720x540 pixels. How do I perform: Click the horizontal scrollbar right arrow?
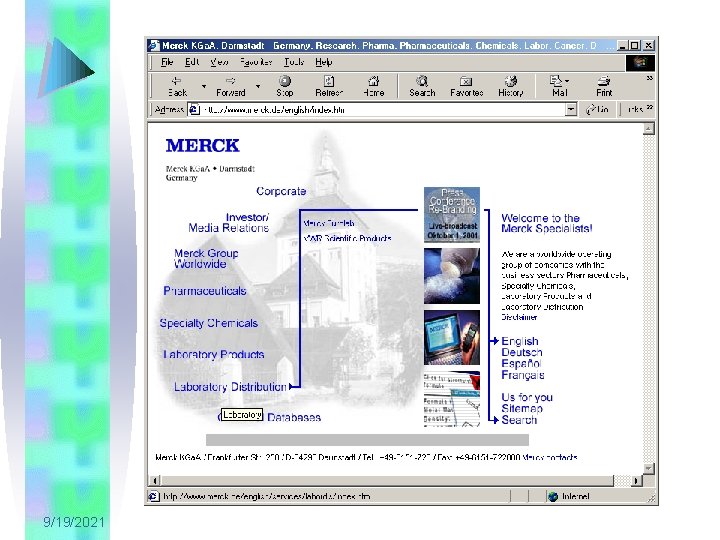636,481
